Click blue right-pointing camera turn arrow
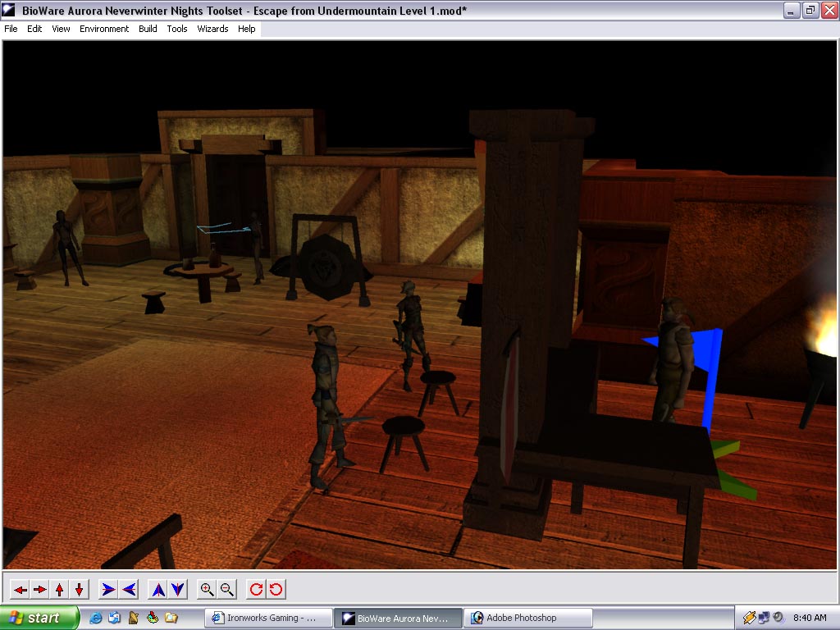 click(109, 590)
